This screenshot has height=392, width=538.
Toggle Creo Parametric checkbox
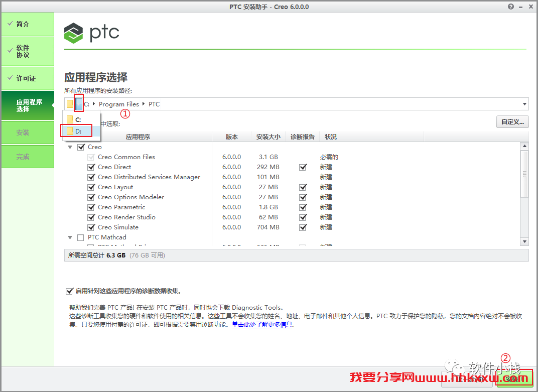tap(91, 207)
